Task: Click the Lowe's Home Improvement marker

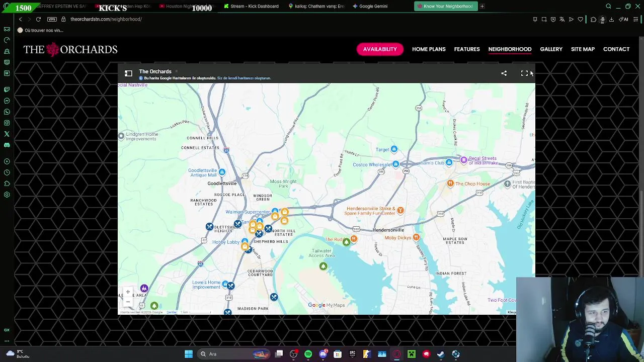Action: [225, 284]
